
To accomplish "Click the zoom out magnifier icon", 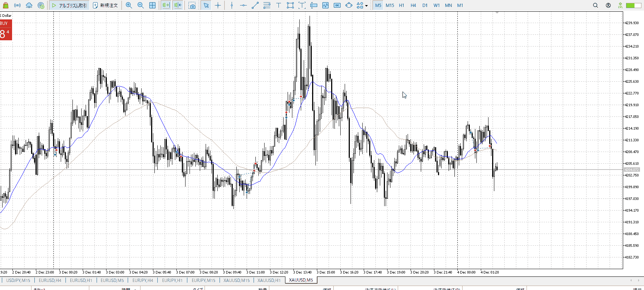I will 141,5.
